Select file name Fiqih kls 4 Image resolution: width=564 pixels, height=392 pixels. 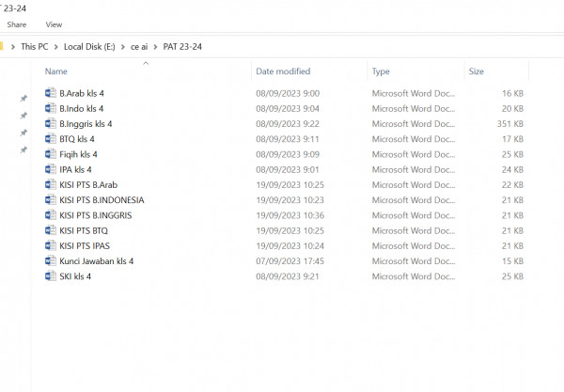(78, 155)
